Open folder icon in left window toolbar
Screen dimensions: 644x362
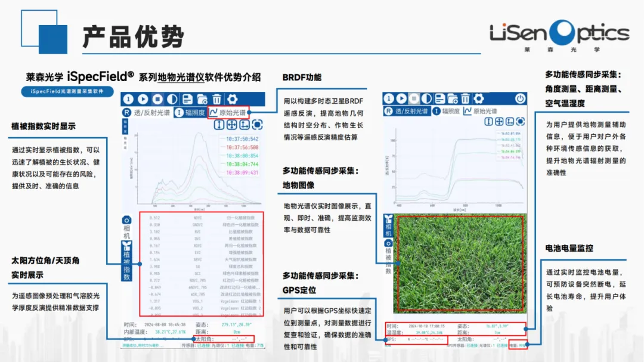point(202,99)
